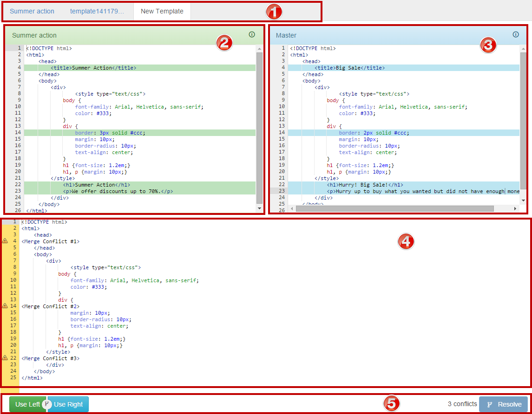Click the "Merge Conflict #1" line
Screen dimensions: 532x414
(51, 241)
